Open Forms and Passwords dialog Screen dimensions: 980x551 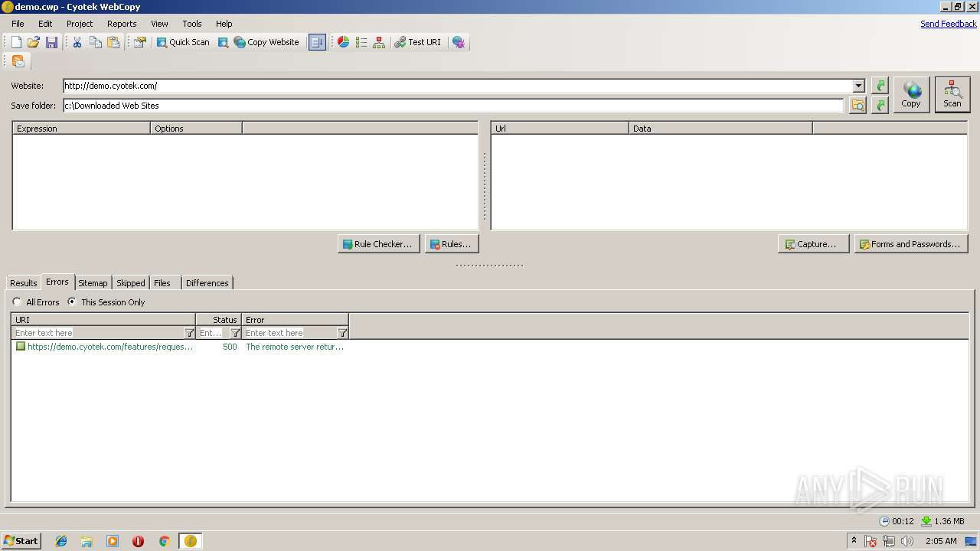click(x=911, y=244)
